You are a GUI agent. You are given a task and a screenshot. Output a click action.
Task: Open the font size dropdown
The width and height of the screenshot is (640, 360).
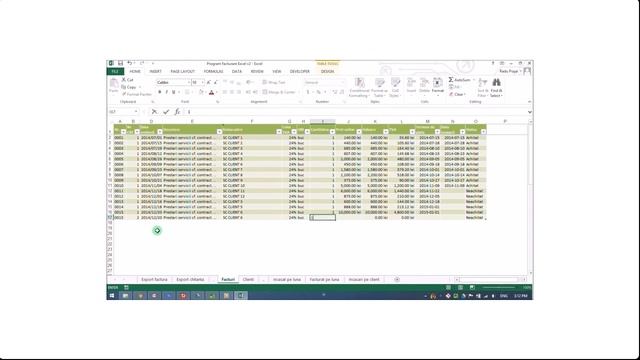(x=202, y=82)
